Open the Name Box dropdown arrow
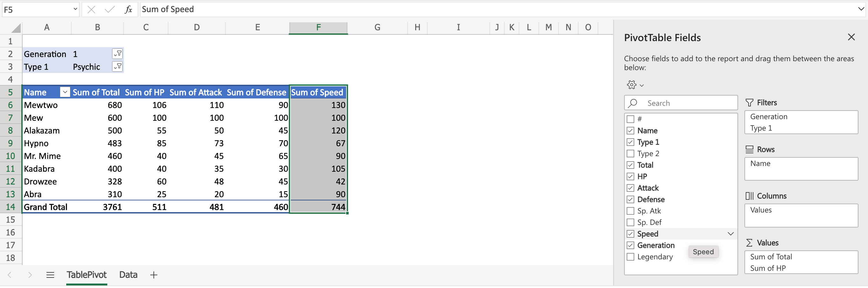Screen dimensions: 868x288 pyautogui.click(x=75, y=9)
